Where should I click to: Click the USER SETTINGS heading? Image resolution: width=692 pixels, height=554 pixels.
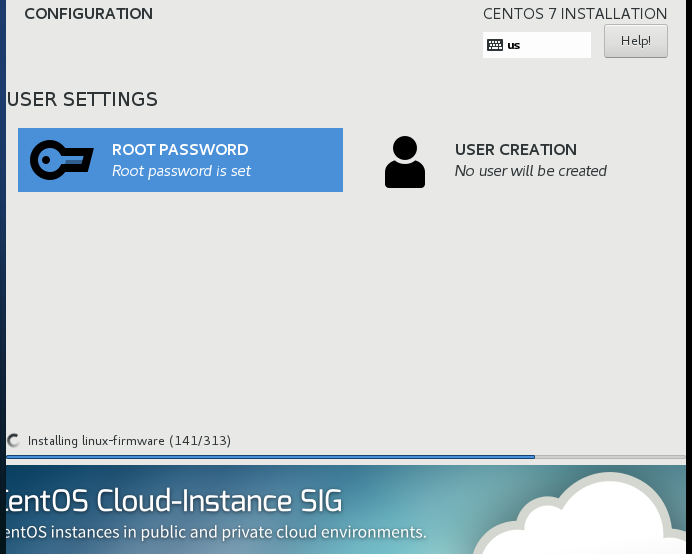(x=83, y=99)
